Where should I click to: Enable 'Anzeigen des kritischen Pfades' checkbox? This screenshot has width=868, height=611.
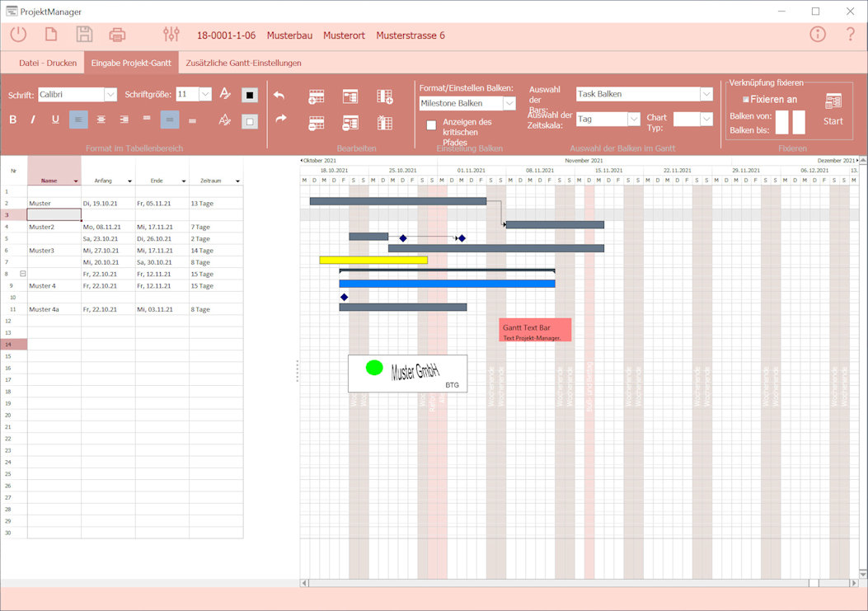pyautogui.click(x=431, y=125)
